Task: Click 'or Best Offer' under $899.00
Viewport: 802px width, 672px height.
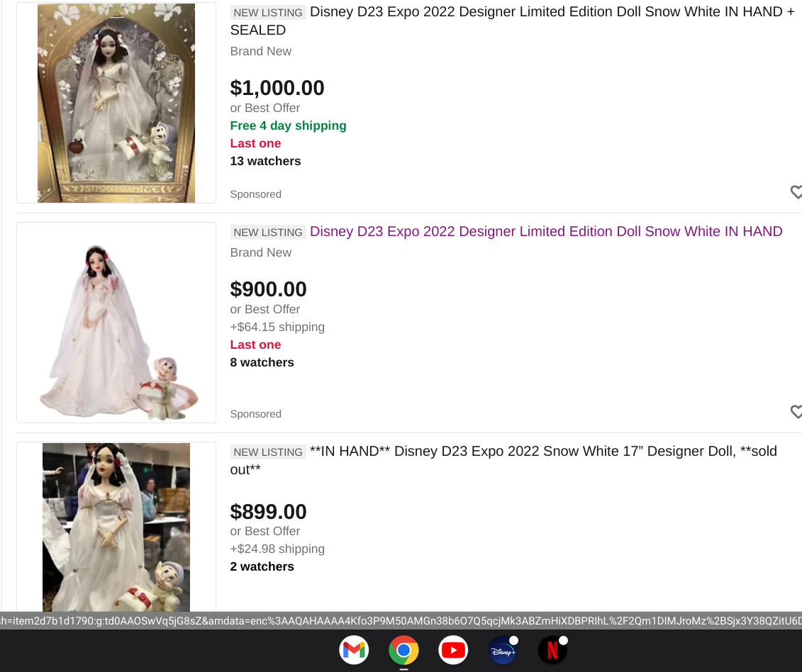Action: (x=265, y=532)
